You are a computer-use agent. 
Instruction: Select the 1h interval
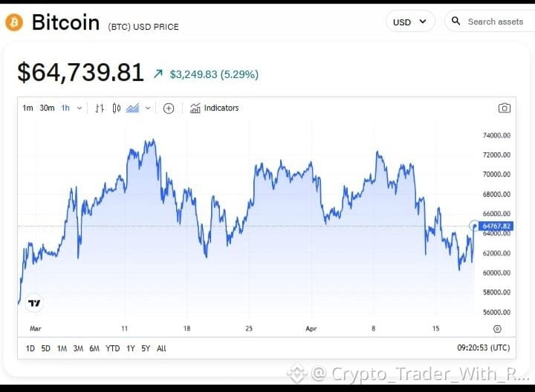coord(65,108)
